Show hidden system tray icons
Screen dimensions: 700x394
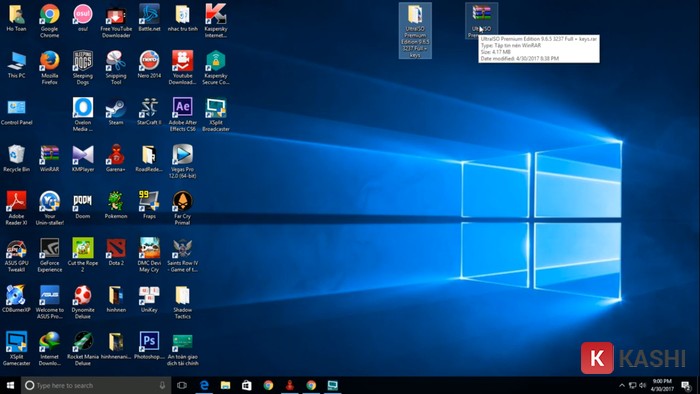pos(621,385)
